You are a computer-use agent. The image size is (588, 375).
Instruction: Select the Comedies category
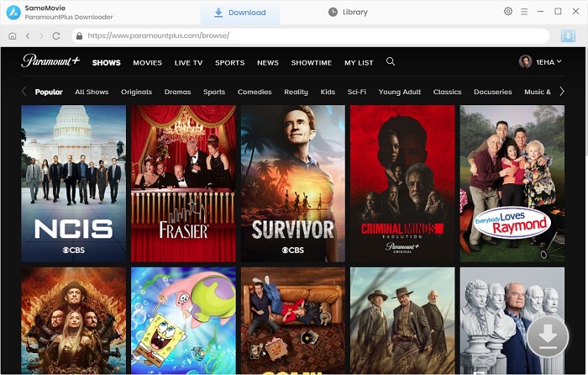tap(255, 92)
